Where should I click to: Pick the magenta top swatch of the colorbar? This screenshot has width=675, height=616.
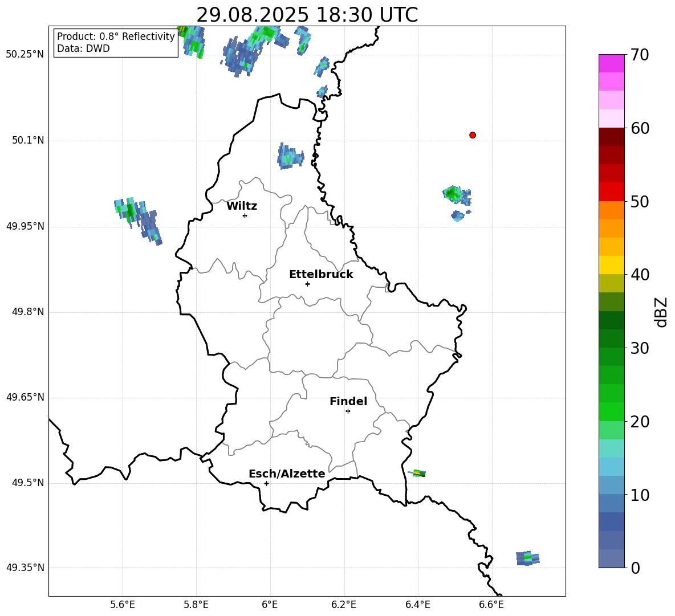pyautogui.click(x=611, y=63)
